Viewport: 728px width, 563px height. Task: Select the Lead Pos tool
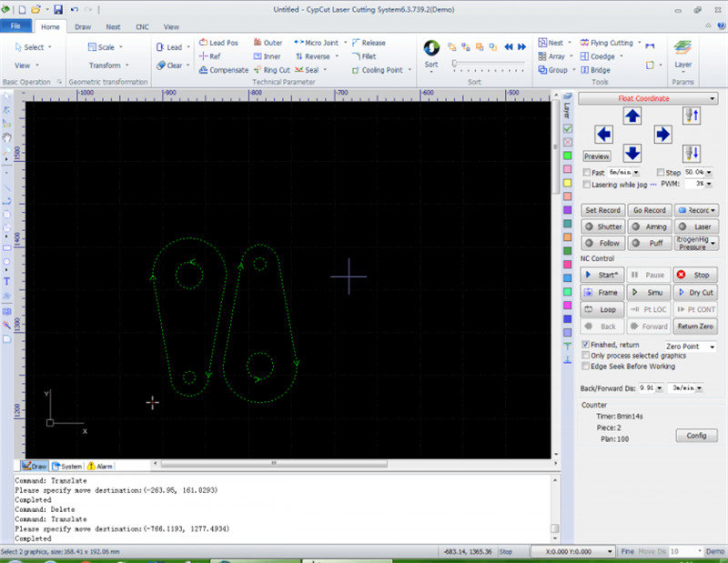pos(218,43)
